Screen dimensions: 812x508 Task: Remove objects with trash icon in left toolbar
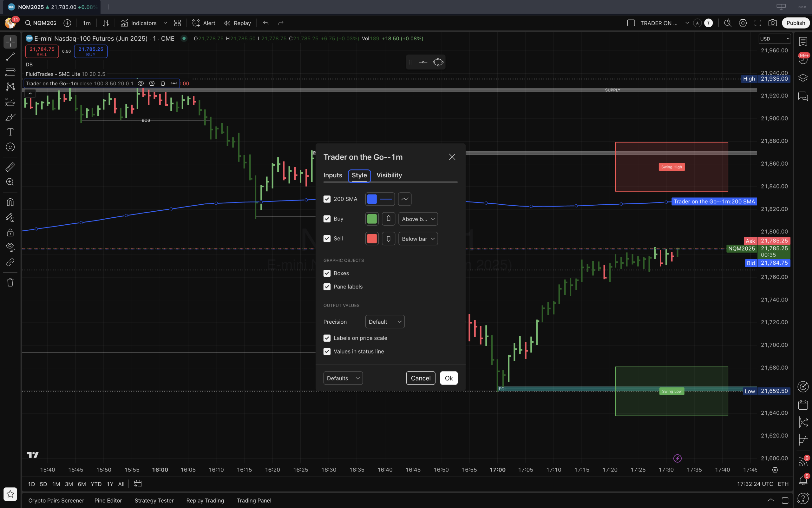pos(10,283)
